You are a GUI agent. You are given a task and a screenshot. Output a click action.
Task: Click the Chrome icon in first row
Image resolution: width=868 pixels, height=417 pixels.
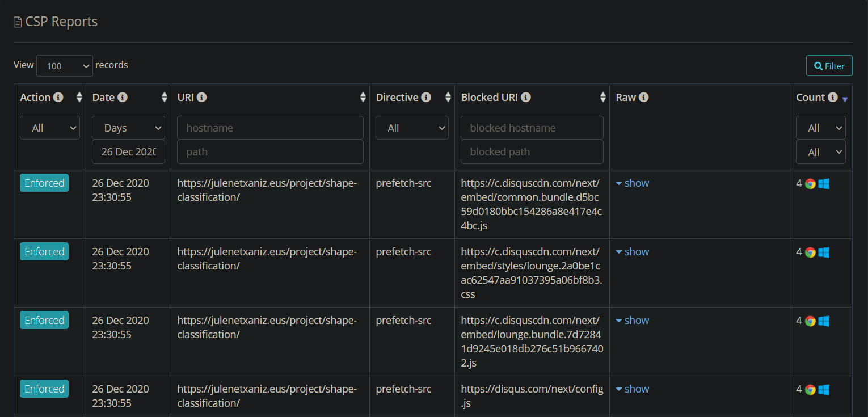810,184
